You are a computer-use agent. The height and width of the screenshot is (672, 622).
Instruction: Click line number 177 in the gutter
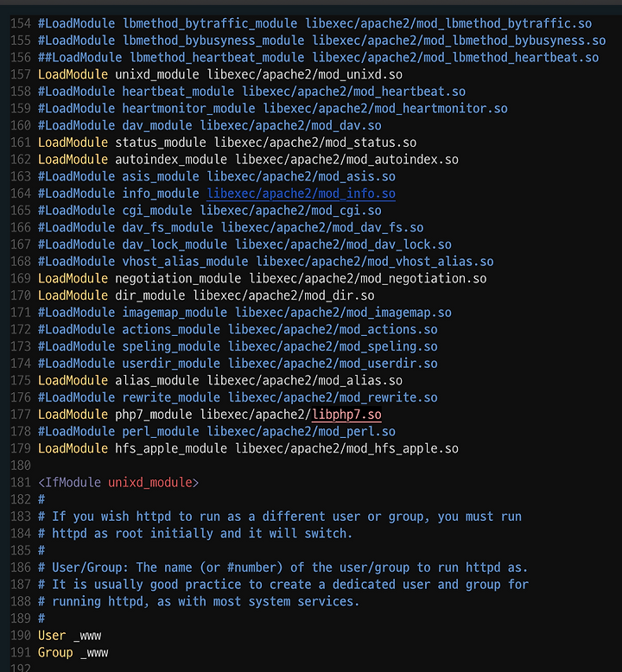[x=21, y=415]
